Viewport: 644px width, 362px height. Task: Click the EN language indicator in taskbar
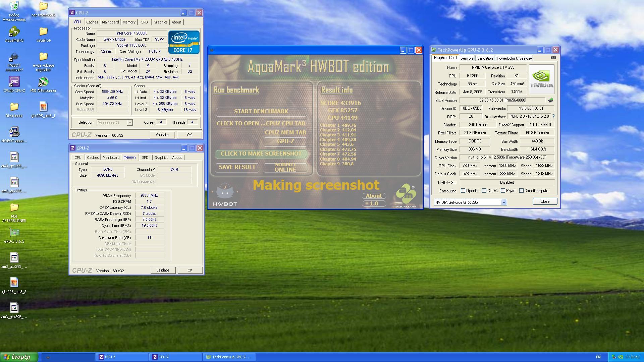pos(598,357)
